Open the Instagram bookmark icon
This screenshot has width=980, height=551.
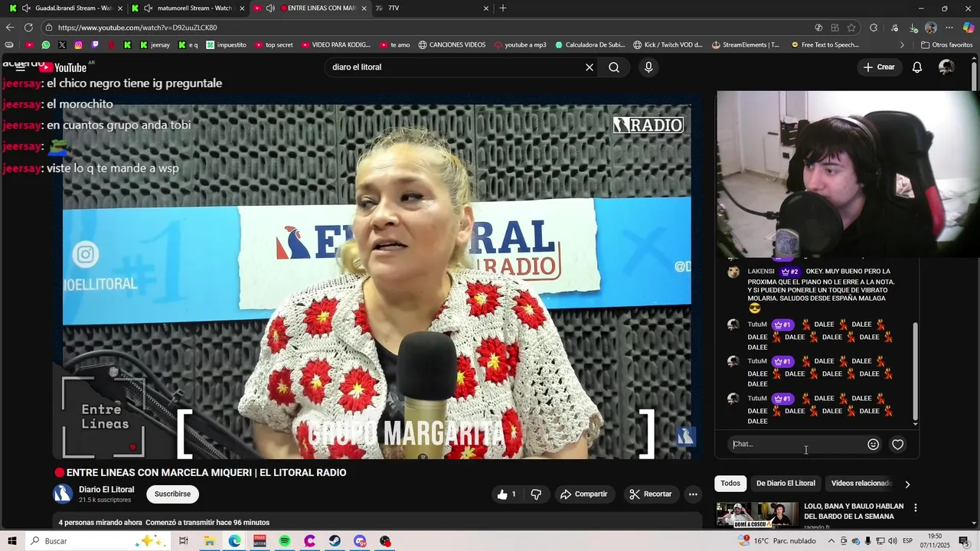79,45
